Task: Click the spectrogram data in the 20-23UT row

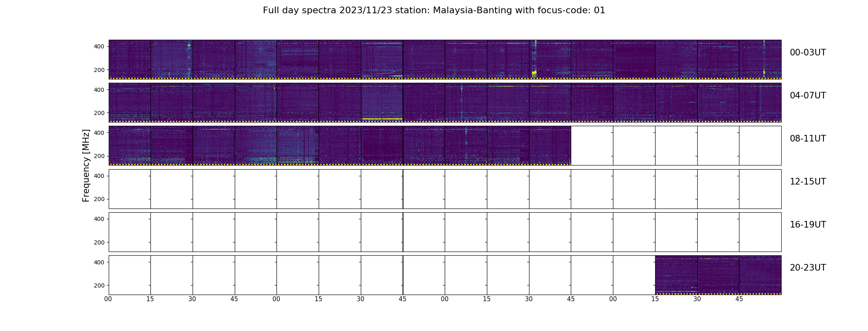Action: 718,275
